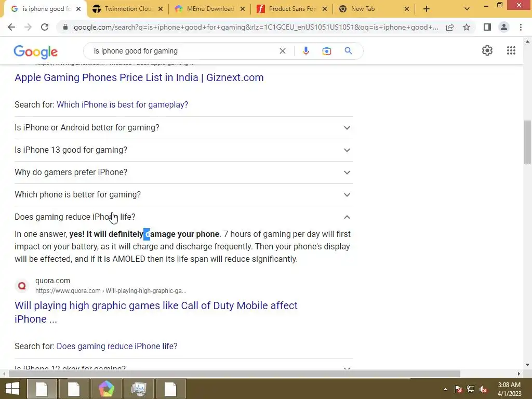Open the Action Center flag icon
Viewport: 532px width, 399px height.
458,389
